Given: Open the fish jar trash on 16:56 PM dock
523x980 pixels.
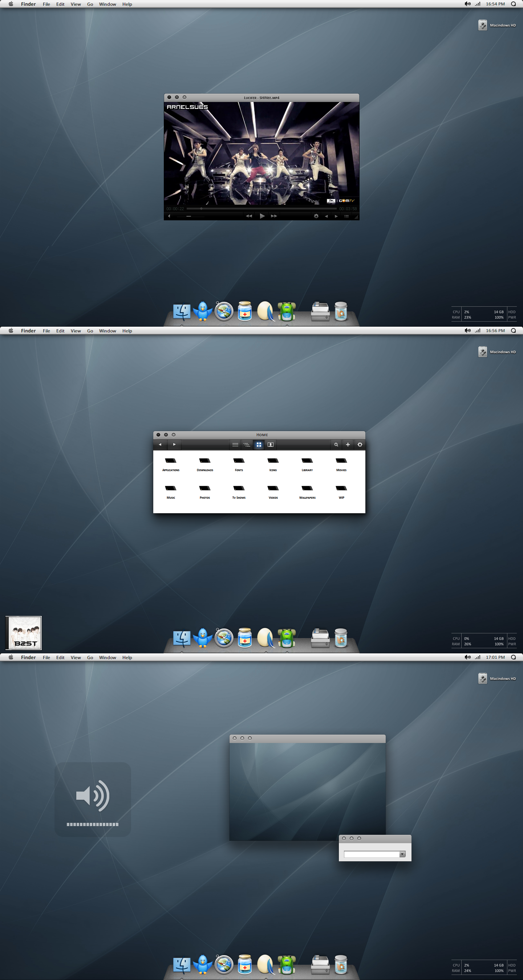Looking at the screenshot, I should point(341,638).
